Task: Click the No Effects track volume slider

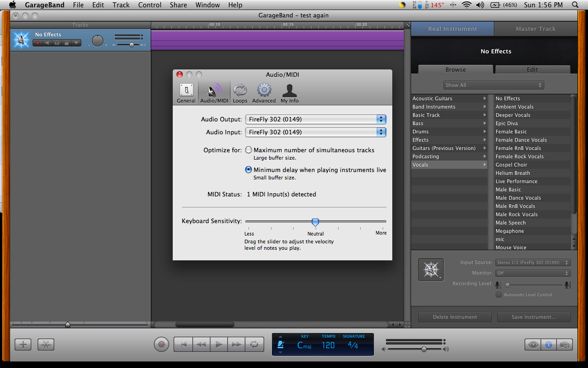Action: pyautogui.click(x=131, y=45)
